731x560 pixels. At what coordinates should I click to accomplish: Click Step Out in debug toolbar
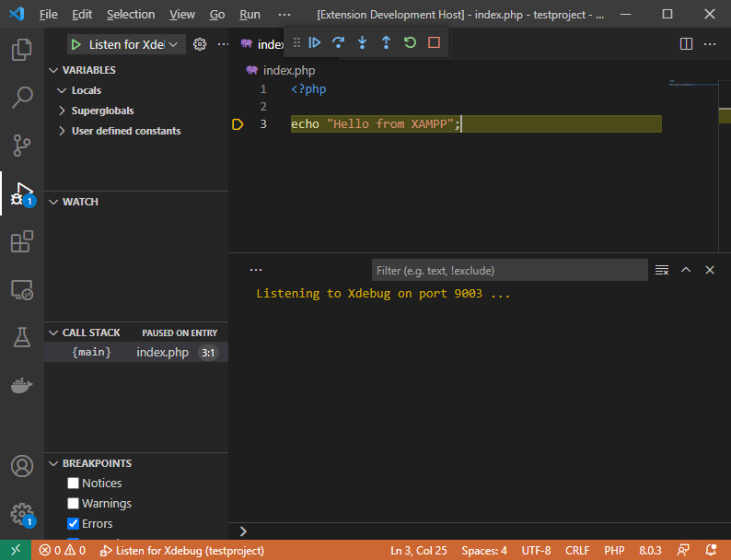[386, 43]
